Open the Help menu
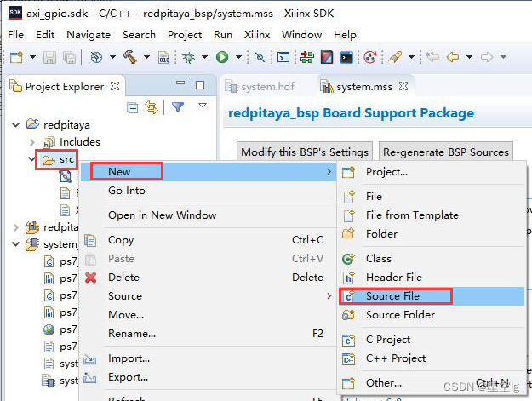The image size is (532, 401). [x=345, y=35]
